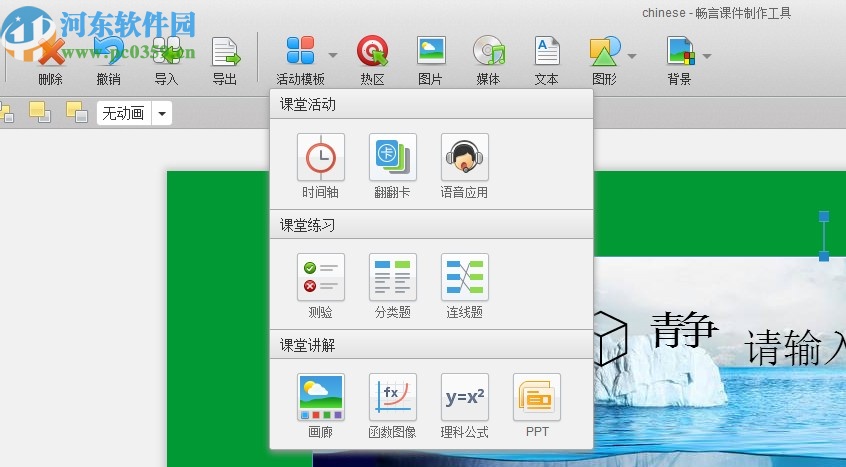
Task: Click the layer order icon left of 无动画
Action: click(x=76, y=112)
